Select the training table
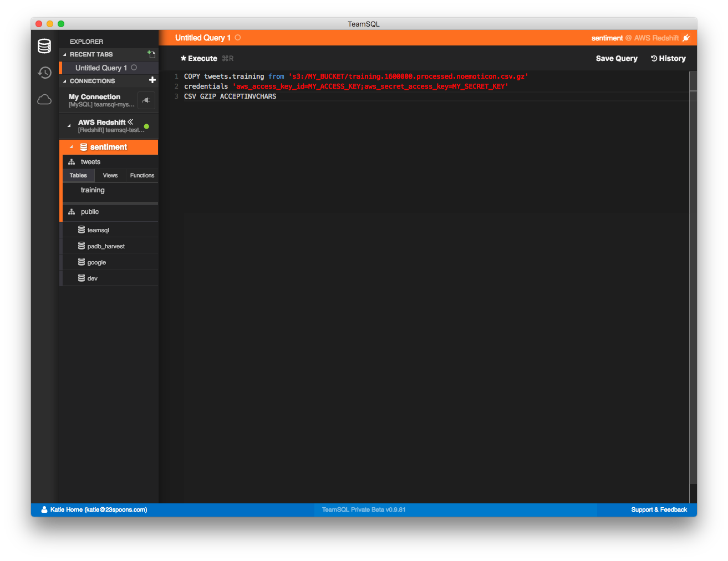 93,190
